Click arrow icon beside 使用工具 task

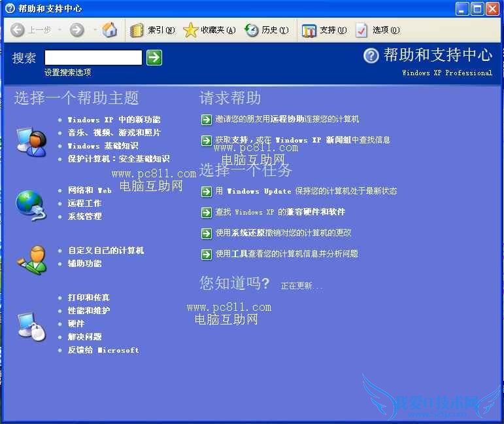point(207,255)
